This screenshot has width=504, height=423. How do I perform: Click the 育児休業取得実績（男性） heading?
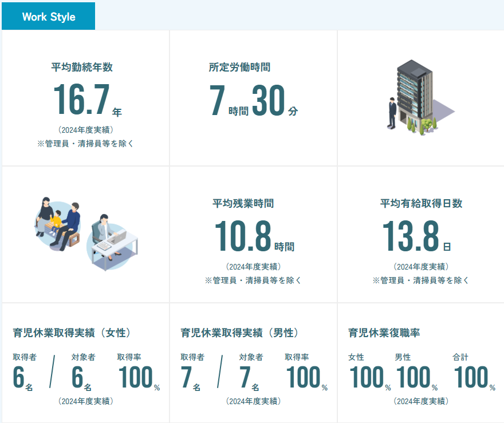[x=241, y=333]
